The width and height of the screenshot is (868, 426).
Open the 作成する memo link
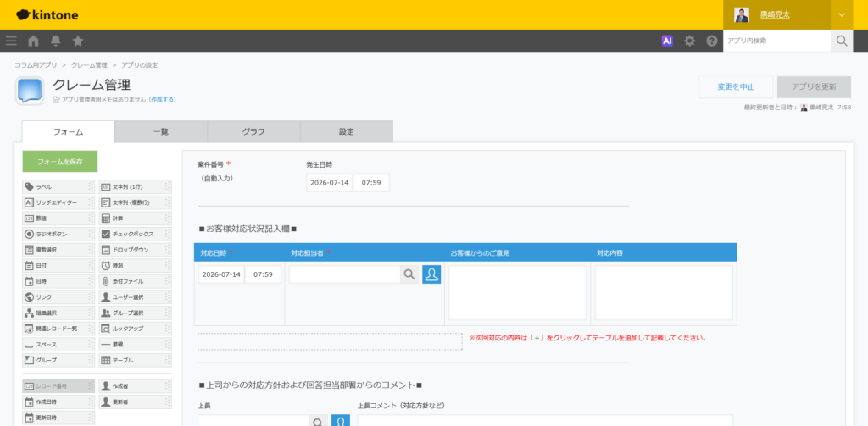[x=163, y=100]
